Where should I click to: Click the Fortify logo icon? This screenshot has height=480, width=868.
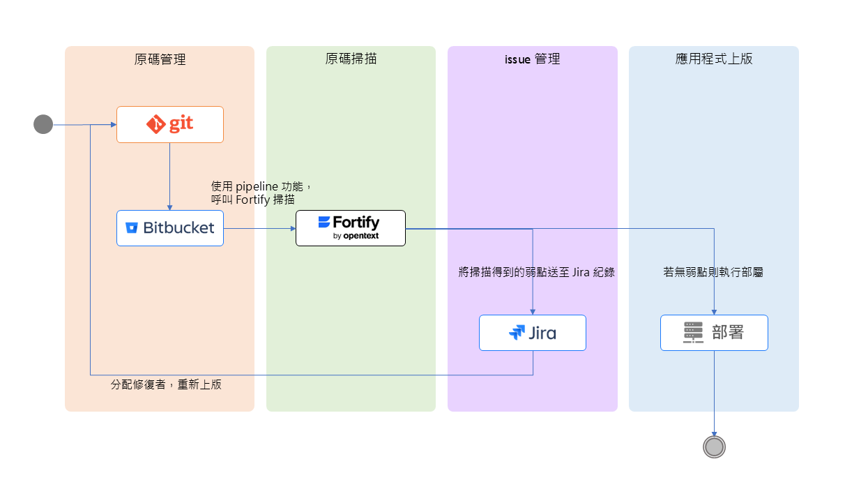click(x=324, y=223)
